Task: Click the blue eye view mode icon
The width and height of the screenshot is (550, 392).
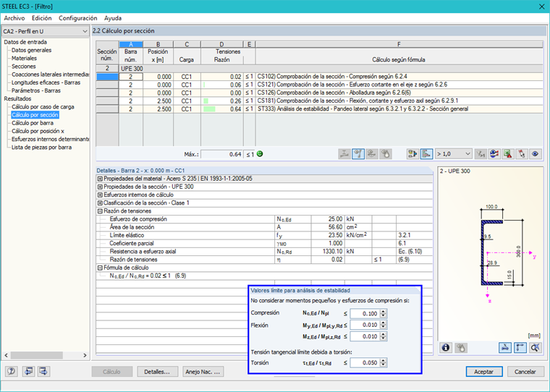Action: pos(535,154)
